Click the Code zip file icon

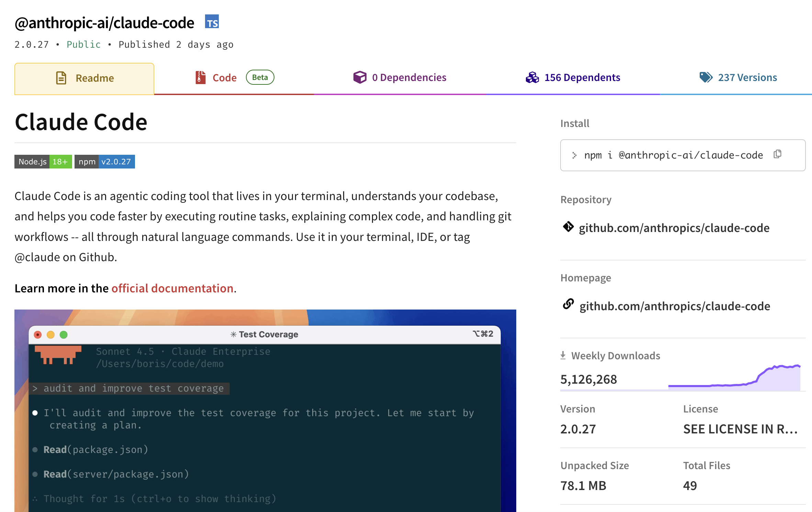tap(201, 78)
